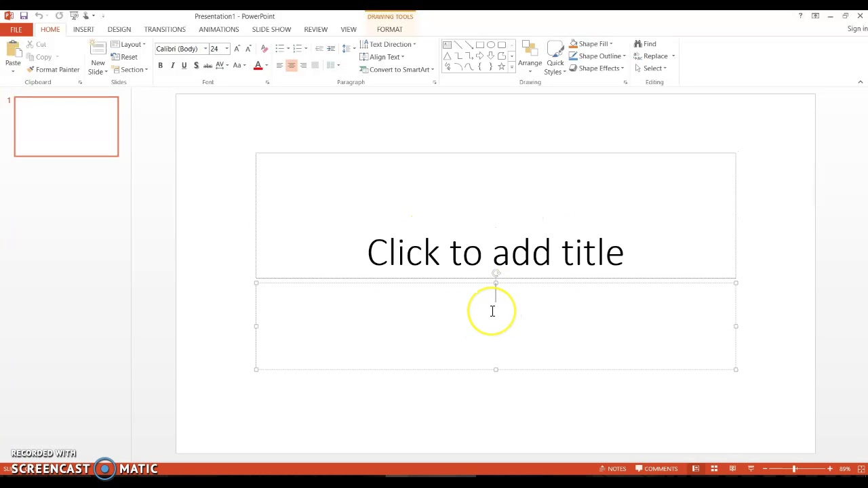This screenshot has width=868, height=488.
Task: Center the text alignment
Action: 292,66
